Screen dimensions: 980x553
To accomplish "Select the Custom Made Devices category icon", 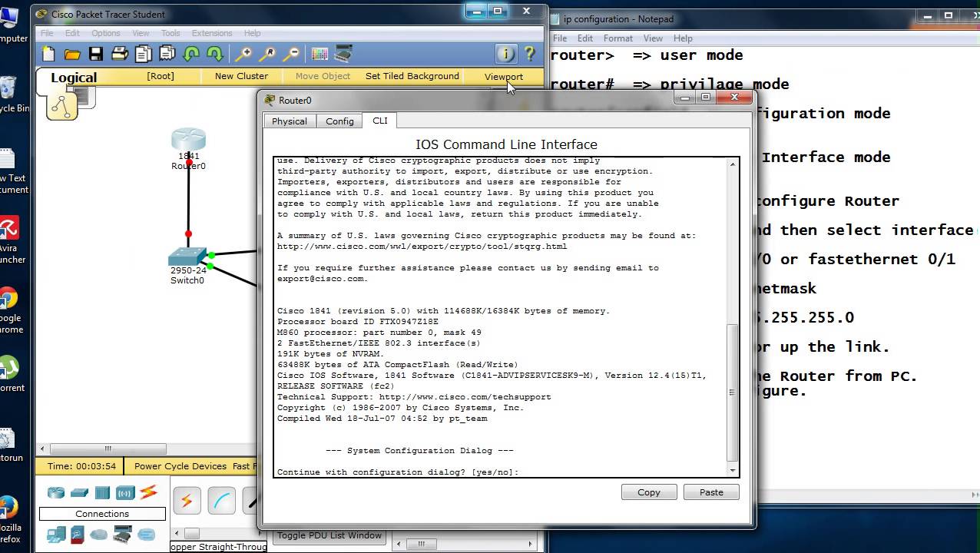I will coord(122,535).
